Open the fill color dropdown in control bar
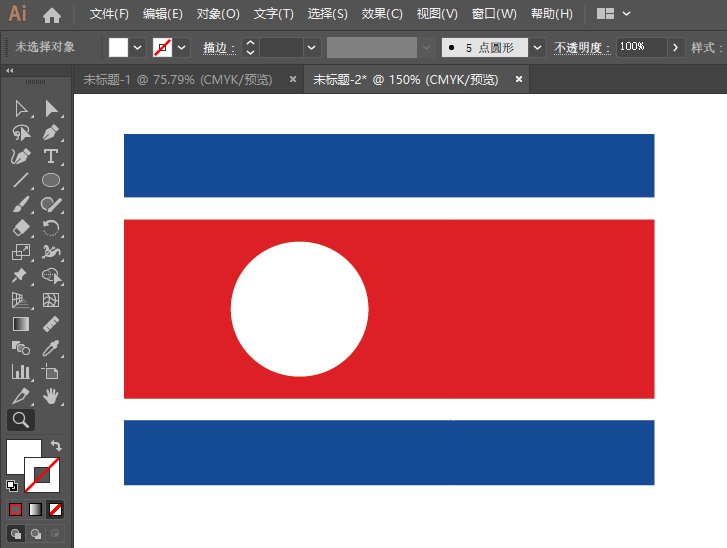Image resolution: width=727 pixels, height=548 pixels. coord(138,47)
